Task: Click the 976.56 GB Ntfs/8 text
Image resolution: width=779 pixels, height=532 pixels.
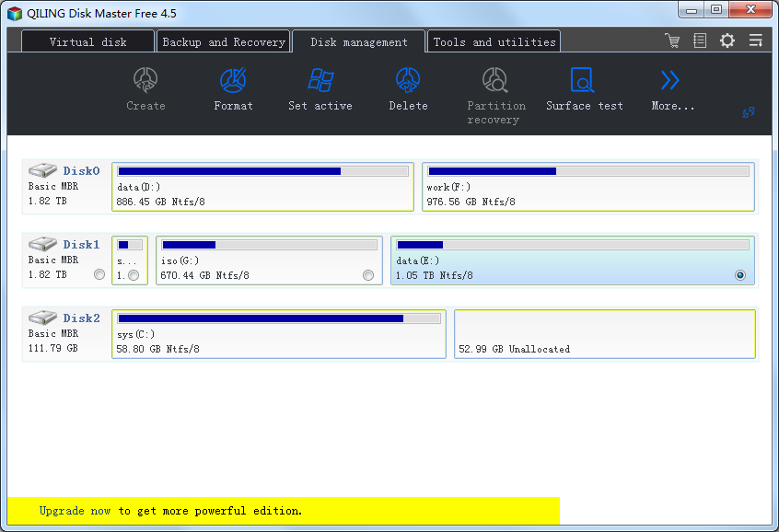Action: coord(471,202)
